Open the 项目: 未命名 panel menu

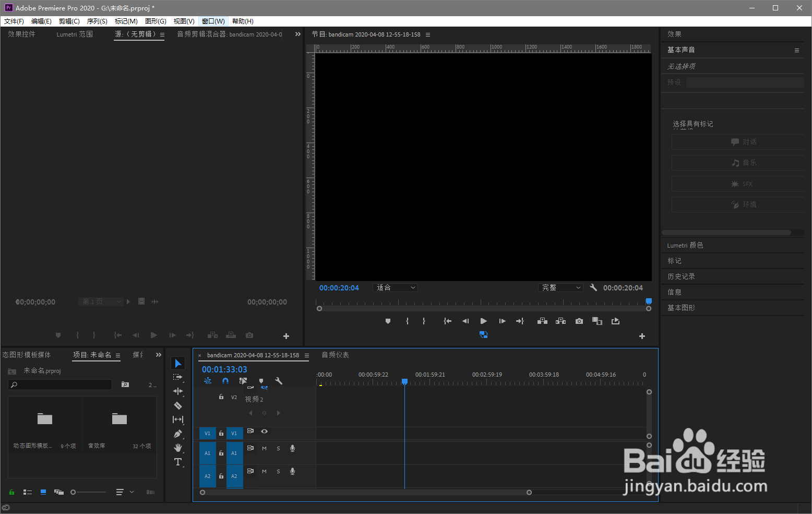118,355
